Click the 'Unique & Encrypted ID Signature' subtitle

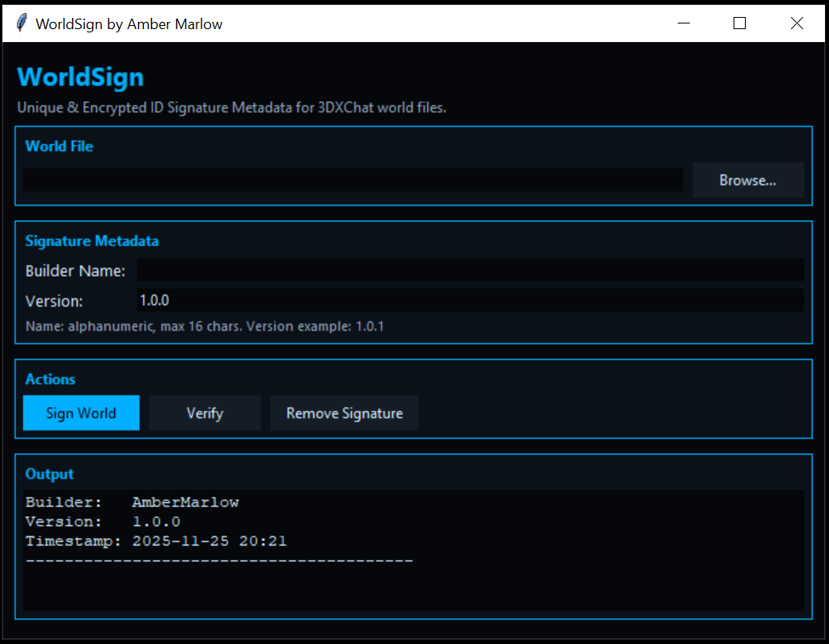(231, 108)
